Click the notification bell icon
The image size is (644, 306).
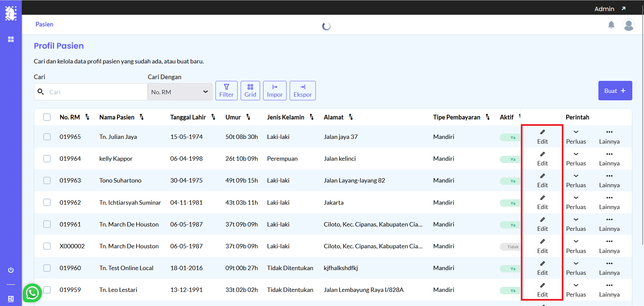coord(611,25)
